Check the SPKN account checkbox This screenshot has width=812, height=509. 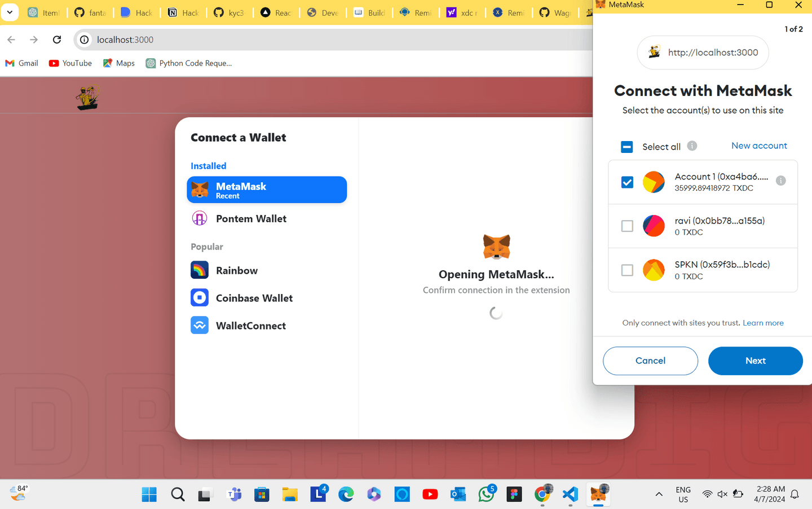[627, 270]
